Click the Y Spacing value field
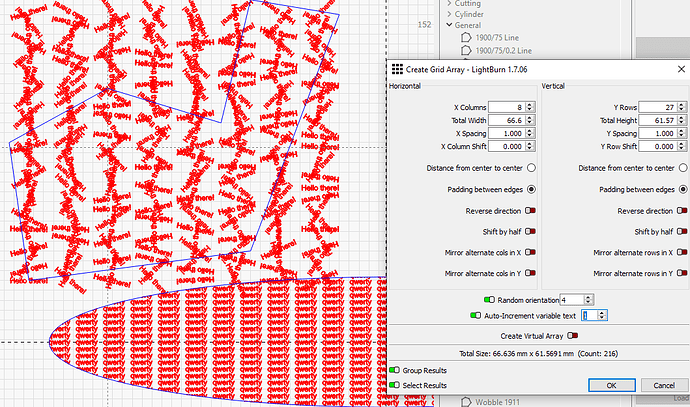Viewport: 690px width, 407px height. [658, 133]
